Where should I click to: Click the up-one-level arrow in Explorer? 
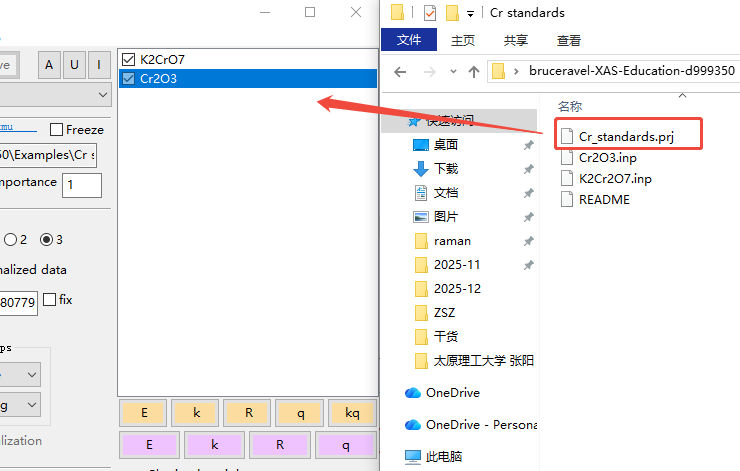pyautogui.click(x=474, y=72)
